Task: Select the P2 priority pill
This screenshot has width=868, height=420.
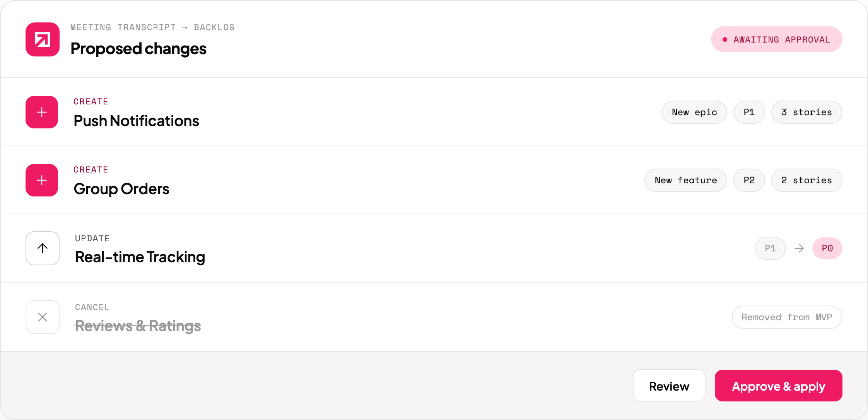Action: tap(749, 180)
